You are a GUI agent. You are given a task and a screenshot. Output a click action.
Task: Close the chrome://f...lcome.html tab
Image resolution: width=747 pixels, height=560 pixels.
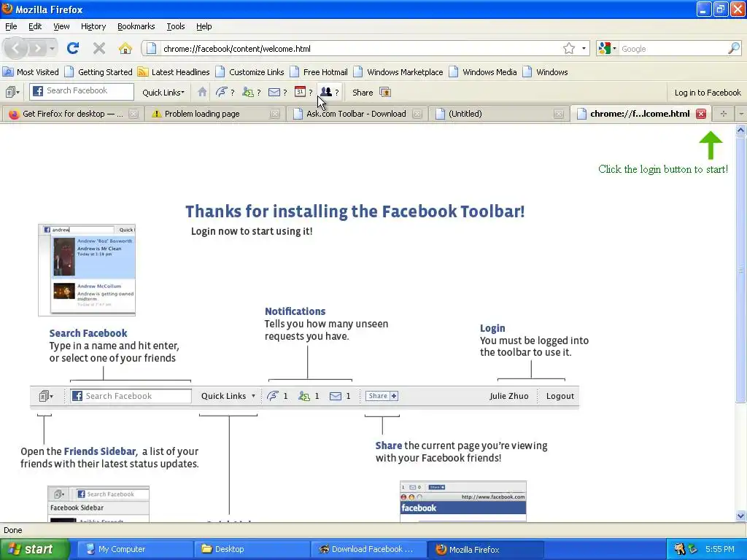click(701, 114)
